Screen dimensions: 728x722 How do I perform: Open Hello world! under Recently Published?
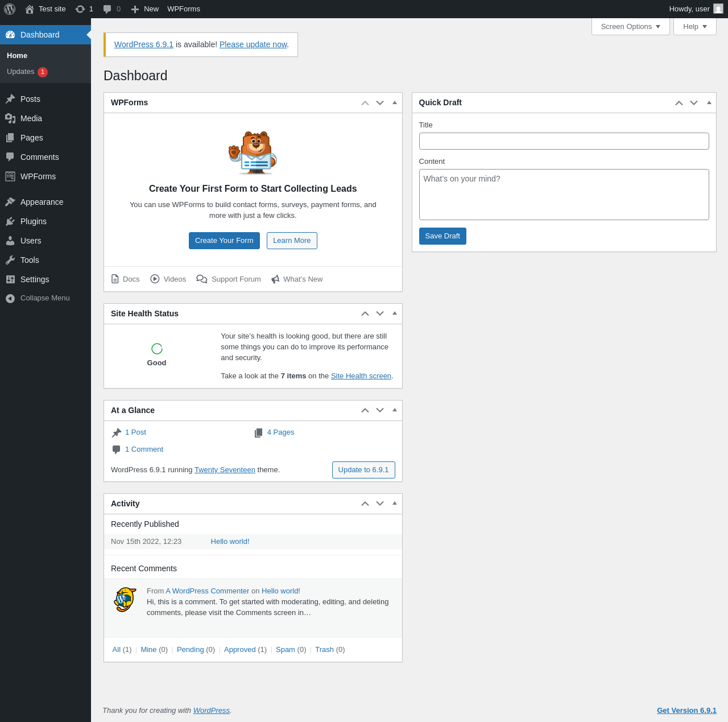click(230, 542)
